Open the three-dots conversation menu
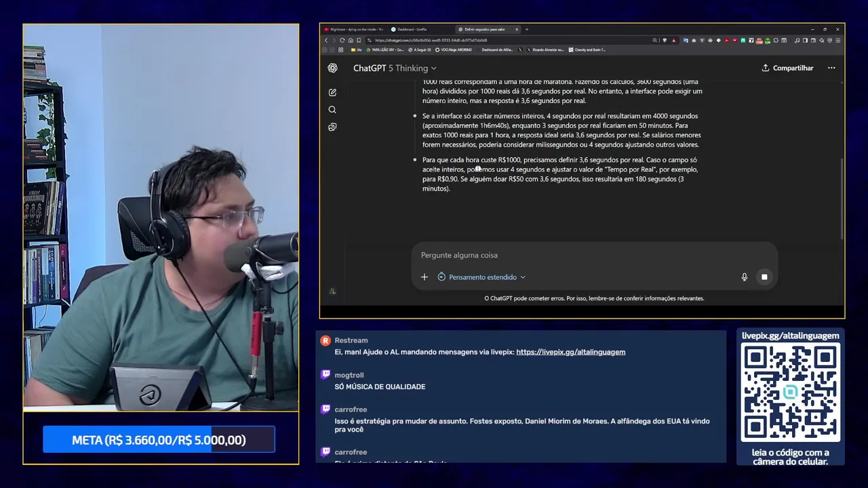The height and width of the screenshot is (488, 868). coord(831,68)
